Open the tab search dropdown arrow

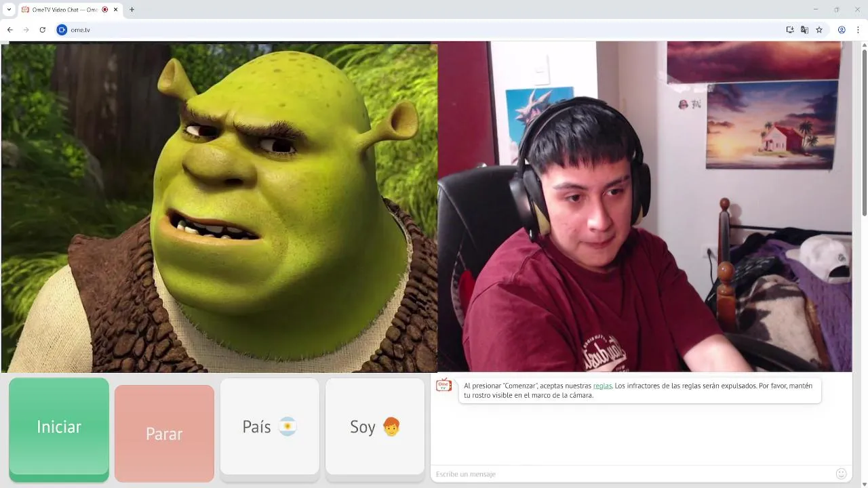pyautogui.click(x=9, y=9)
